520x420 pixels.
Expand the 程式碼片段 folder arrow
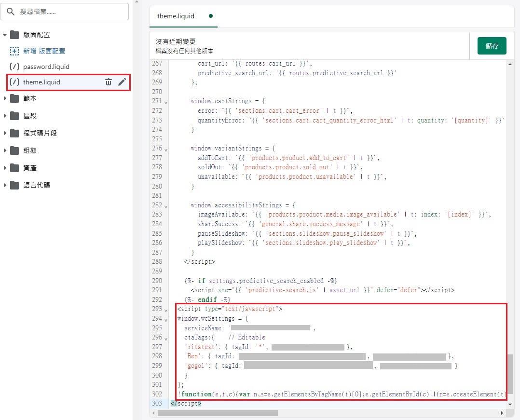(x=5, y=133)
